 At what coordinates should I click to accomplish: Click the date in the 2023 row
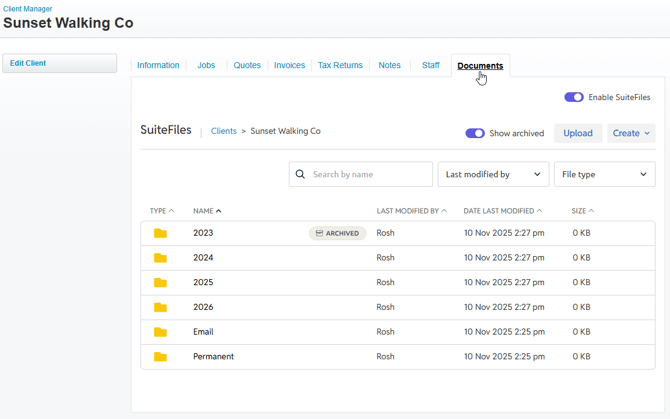pos(504,233)
